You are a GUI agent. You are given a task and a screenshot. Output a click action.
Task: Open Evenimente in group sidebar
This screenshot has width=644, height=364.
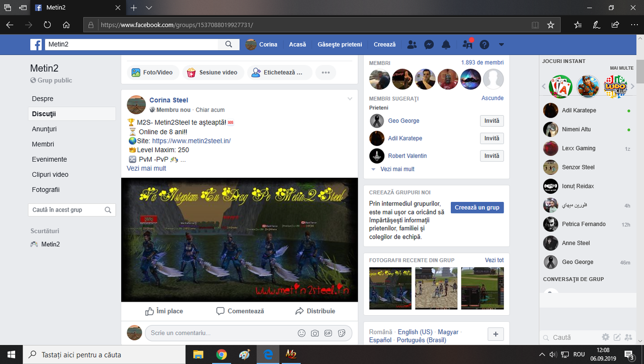(x=49, y=159)
